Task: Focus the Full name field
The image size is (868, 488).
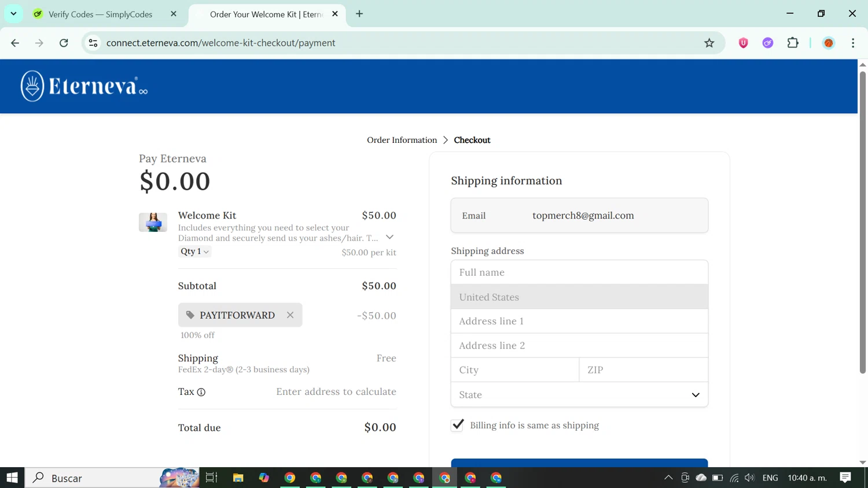Action: (x=579, y=272)
